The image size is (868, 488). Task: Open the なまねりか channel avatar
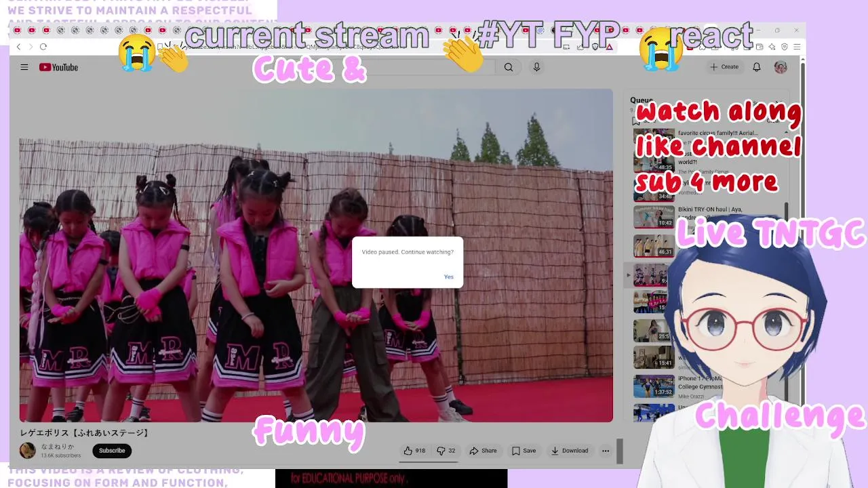(x=28, y=451)
